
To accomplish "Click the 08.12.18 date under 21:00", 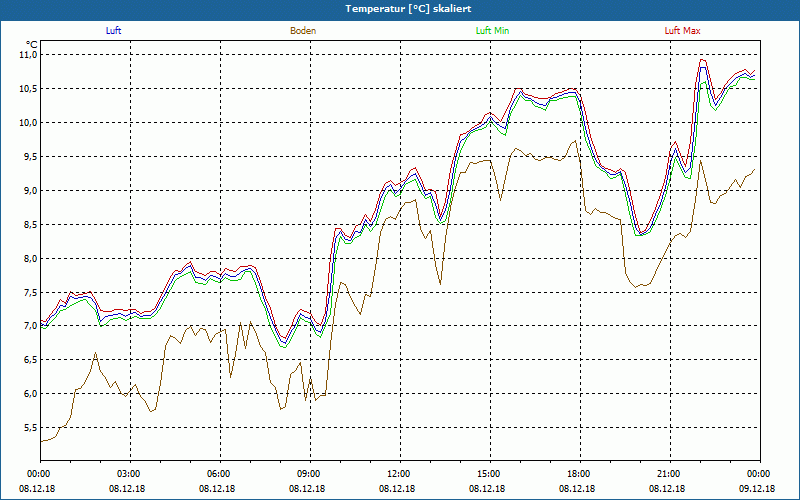I will (667, 488).
